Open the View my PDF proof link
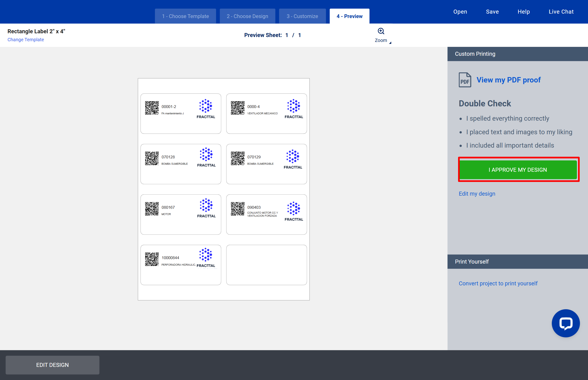Viewport: 588px width, 380px height. (x=508, y=80)
